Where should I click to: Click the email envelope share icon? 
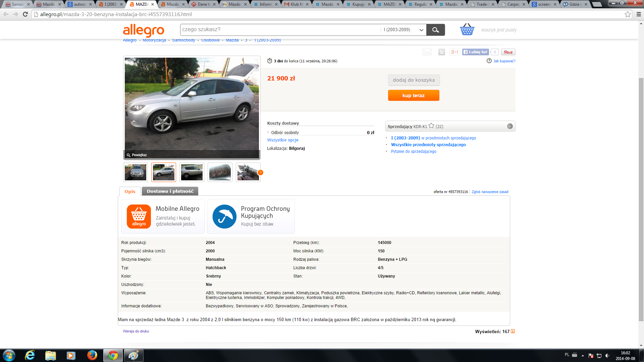[x=427, y=52]
